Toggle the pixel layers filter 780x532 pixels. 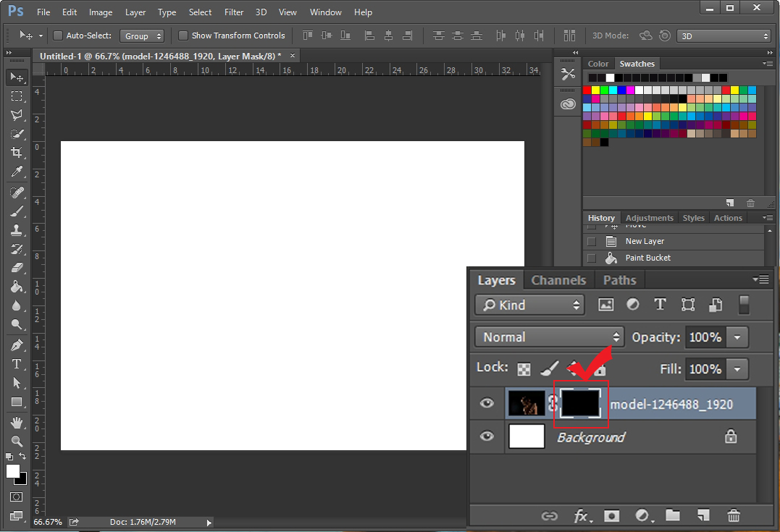606,304
